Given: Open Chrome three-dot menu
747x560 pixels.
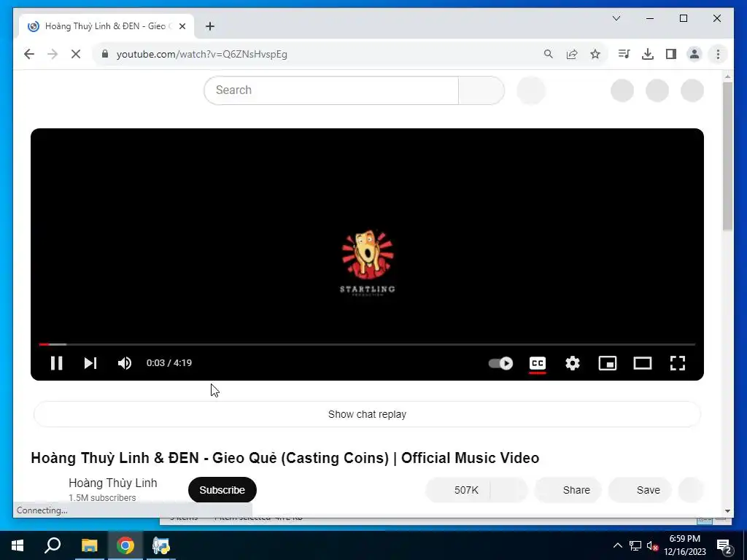Looking at the screenshot, I should [718, 54].
